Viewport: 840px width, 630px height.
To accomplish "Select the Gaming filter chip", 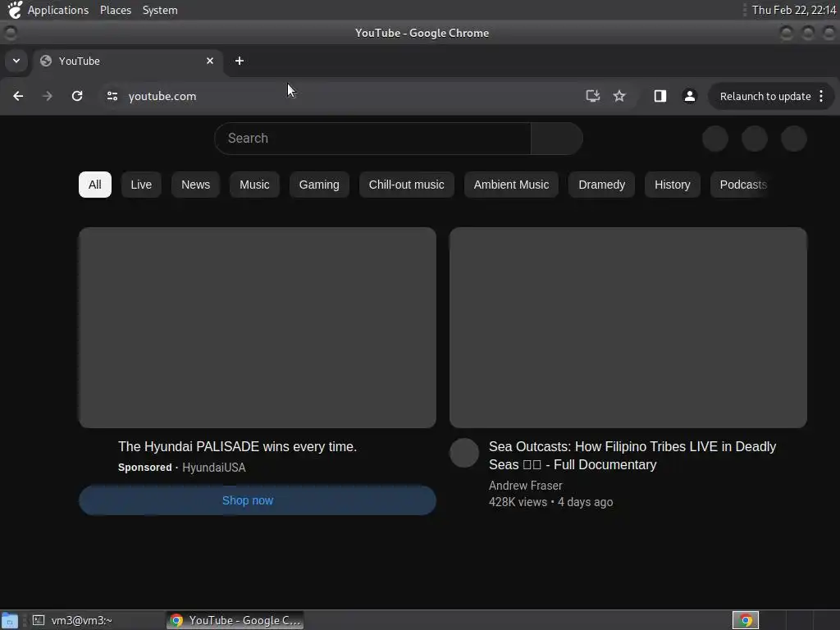I will [319, 185].
